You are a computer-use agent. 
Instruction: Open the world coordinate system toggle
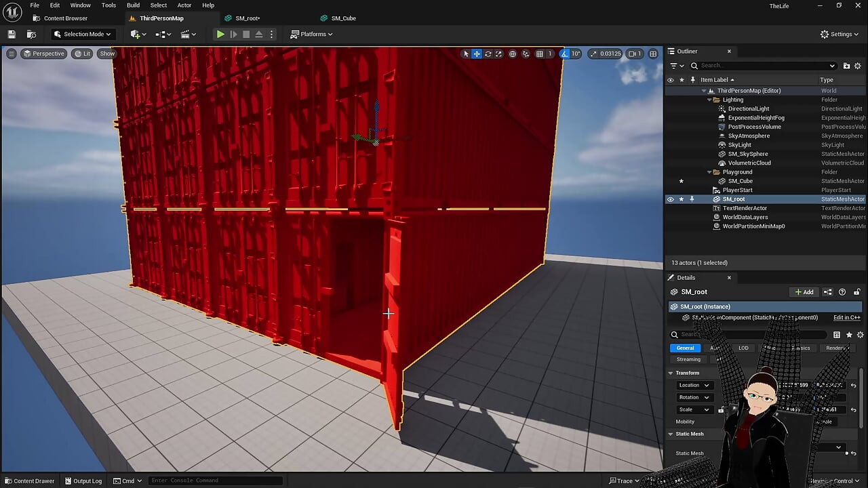tap(513, 54)
